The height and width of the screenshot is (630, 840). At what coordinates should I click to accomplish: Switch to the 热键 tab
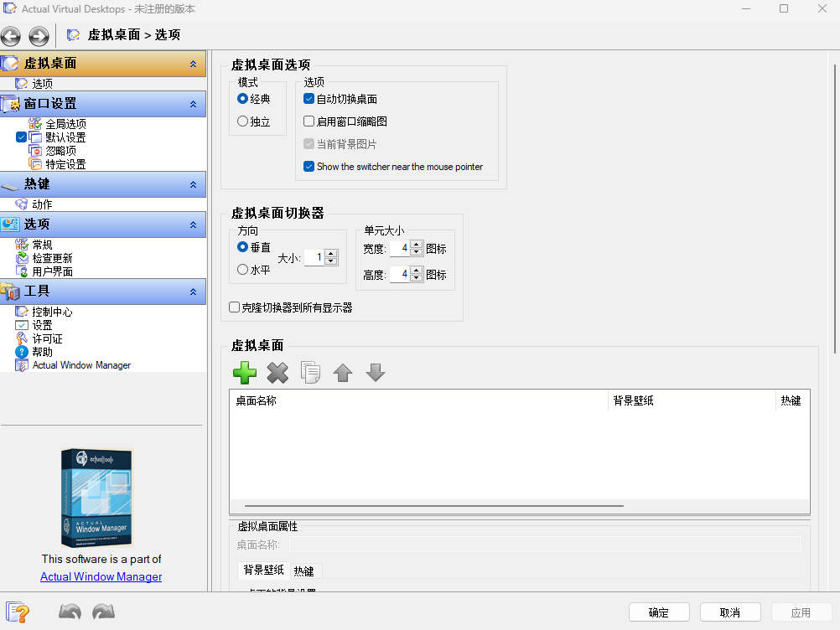click(303, 571)
